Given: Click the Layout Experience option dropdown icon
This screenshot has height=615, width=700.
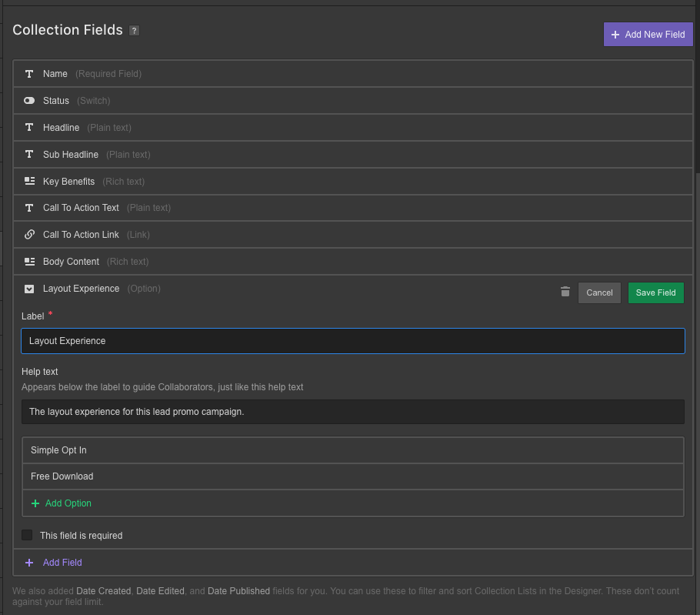Looking at the screenshot, I should point(29,289).
